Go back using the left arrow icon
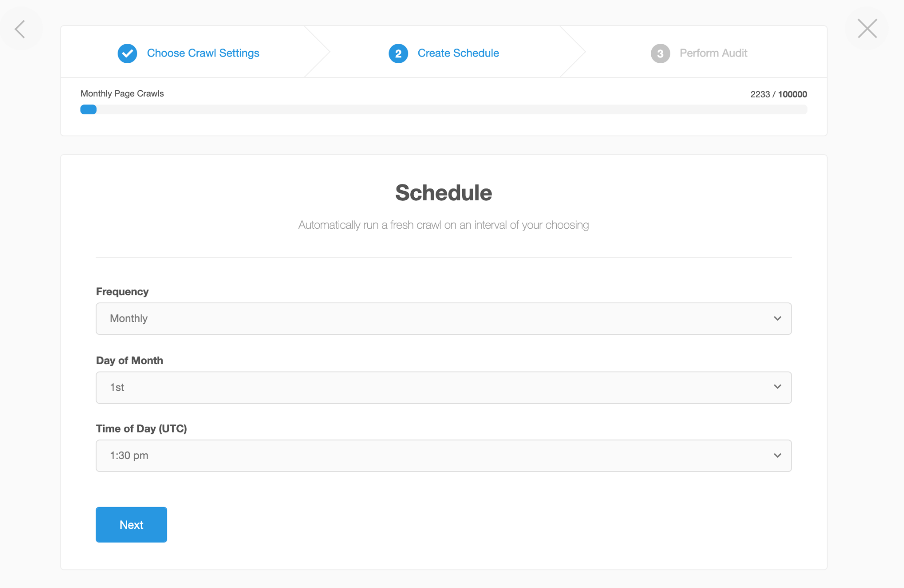Image resolution: width=904 pixels, height=588 pixels. click(20, 29)
